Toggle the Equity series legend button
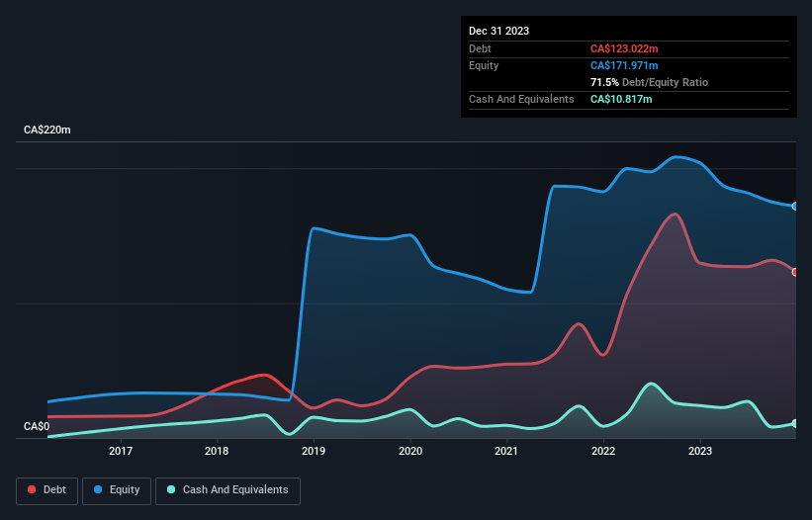This screenshot has height=520, width=812. [117, 490]
